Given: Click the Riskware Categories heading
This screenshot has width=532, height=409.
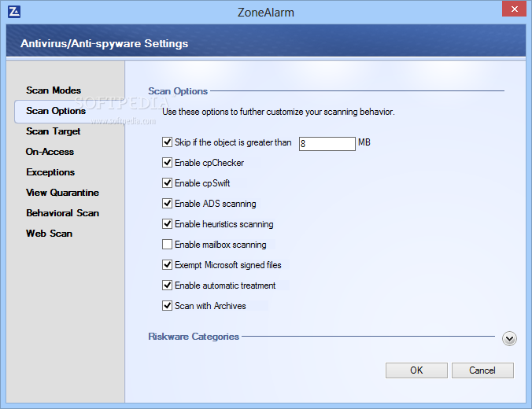Looking at the screenshot, I should (x=194, y=337).
